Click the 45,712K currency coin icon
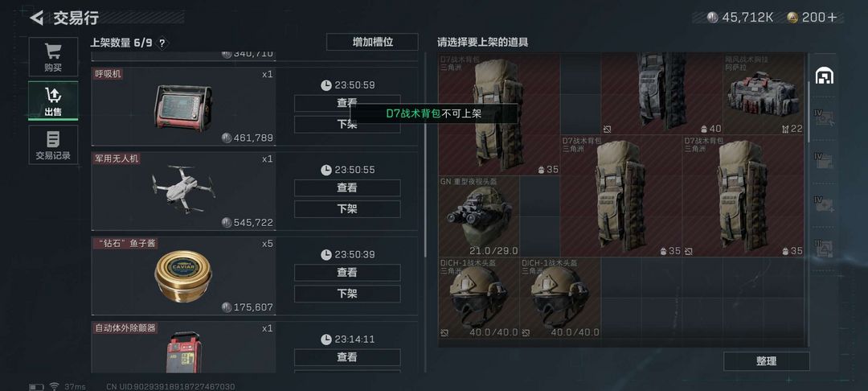Image resolution: width=868 pixels, height=391 pixels. click(x=713, y=18)
